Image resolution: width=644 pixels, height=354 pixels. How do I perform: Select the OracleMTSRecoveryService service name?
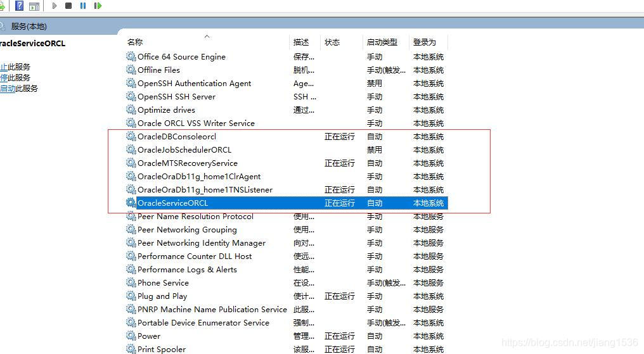pos(188,163)
